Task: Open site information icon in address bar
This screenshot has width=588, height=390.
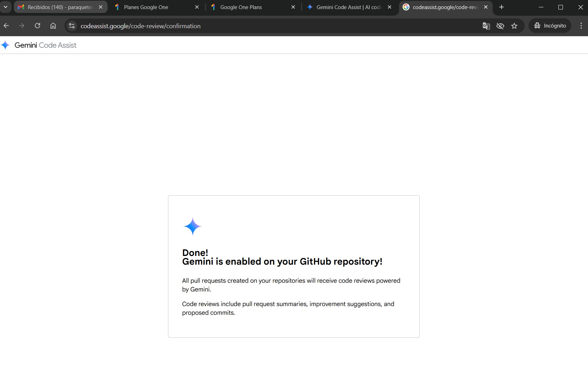Action: pos(72,26)
